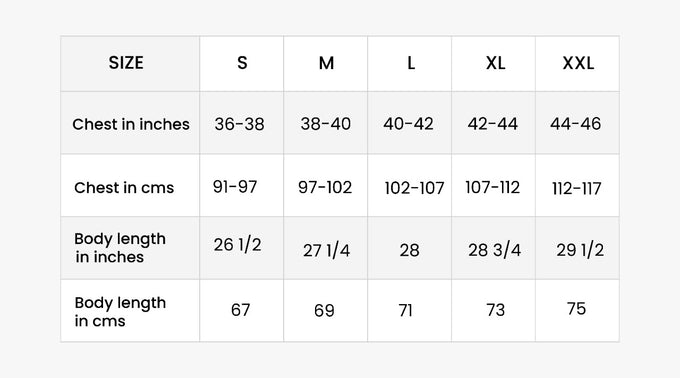Click the 28 3/4 body length cell
The height and width of the screenshot is (378, 680).
[494, 250]
